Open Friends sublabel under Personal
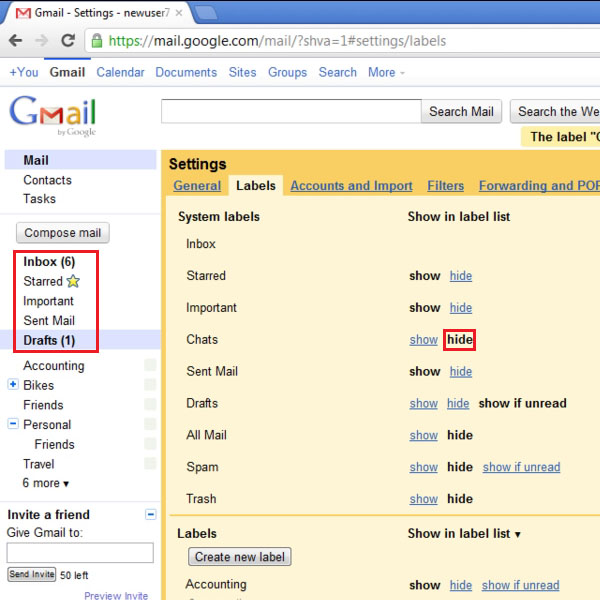Viewport: 600px width, 600px height. coord(54,444)
